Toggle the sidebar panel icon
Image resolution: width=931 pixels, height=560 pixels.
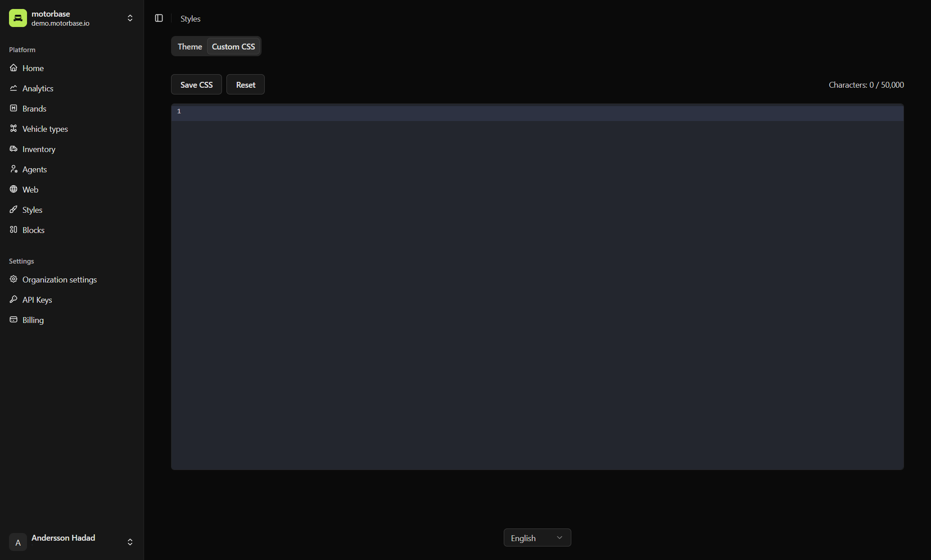159,18
